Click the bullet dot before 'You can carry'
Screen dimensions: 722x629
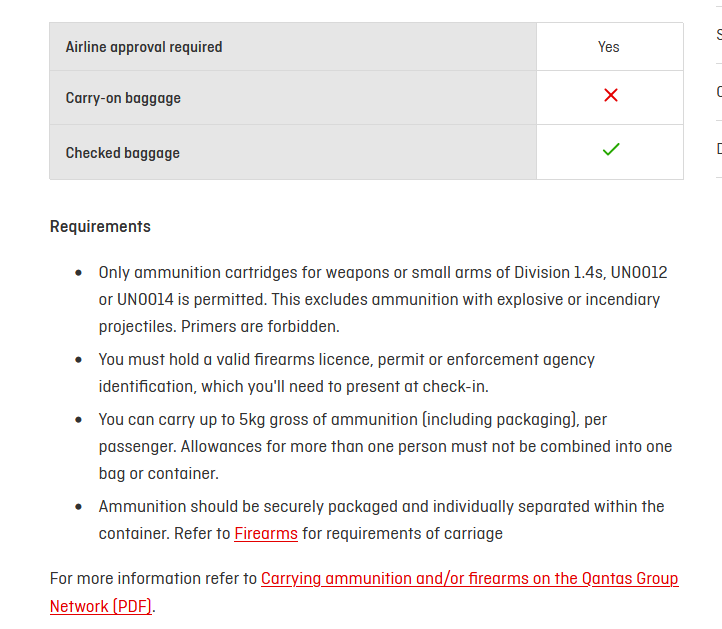79,420
